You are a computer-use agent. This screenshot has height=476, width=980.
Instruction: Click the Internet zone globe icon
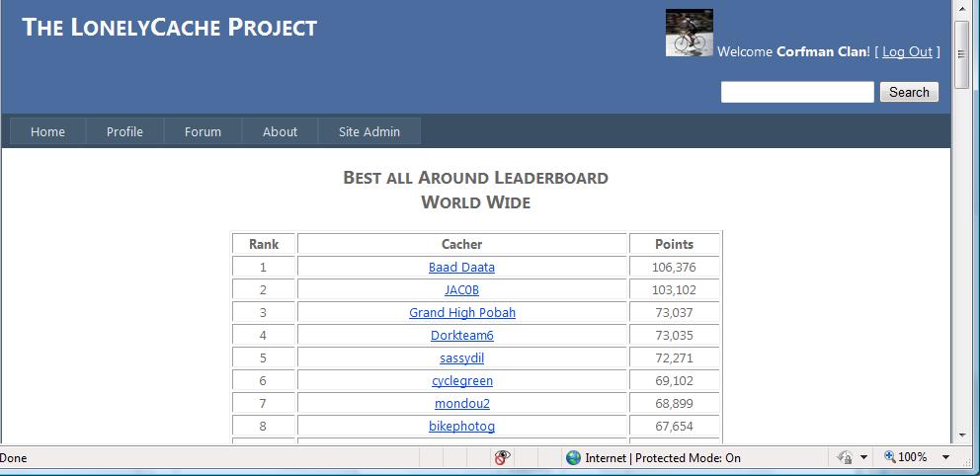pyautogui.click(x=573, y=458)
